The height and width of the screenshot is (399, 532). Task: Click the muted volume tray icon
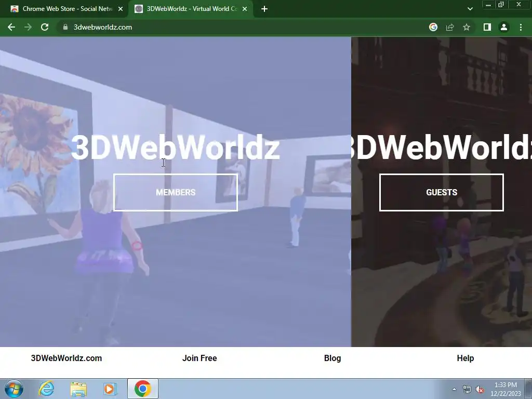480,389
